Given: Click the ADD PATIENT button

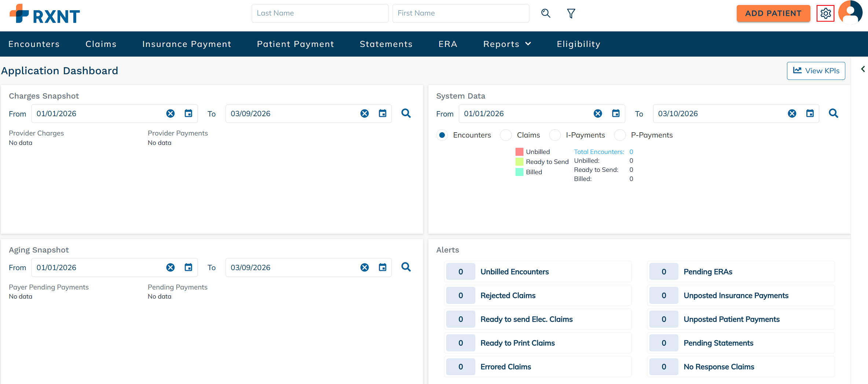Looking at the screenshot, I should 773,14.
